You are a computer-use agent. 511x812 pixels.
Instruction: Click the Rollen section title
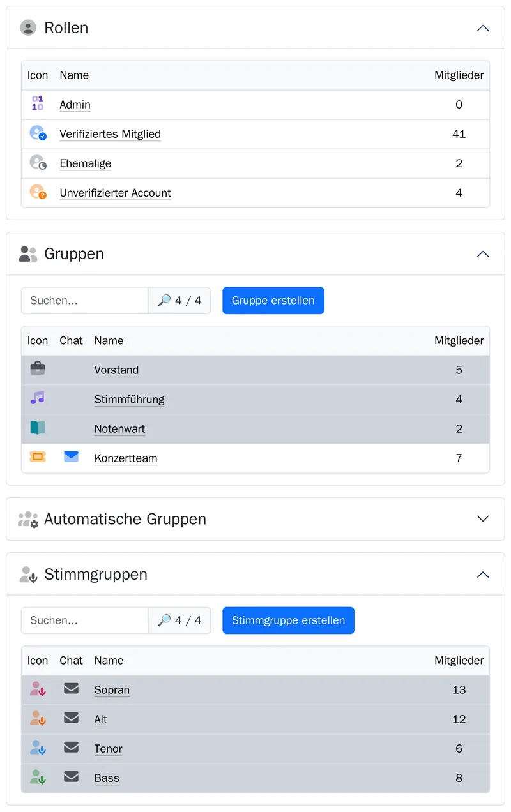click(x=66, y=28)
